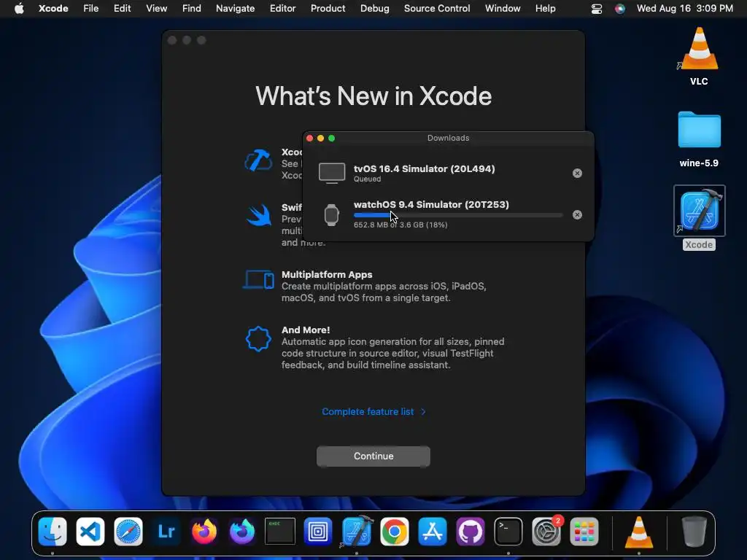Image resolution: width=747 pixels, height=560 pixels.
Task: Open the Navigate menu
Action: click(236, 9)
